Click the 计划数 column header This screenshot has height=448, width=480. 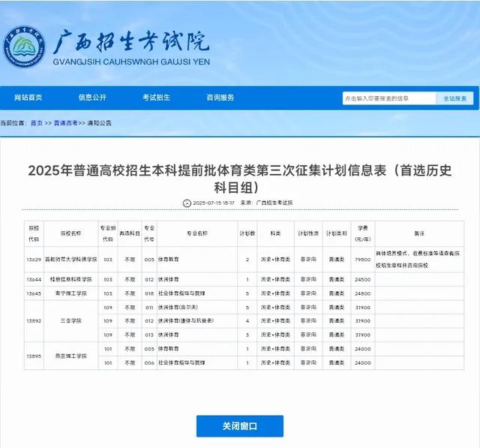click(247, 233)
